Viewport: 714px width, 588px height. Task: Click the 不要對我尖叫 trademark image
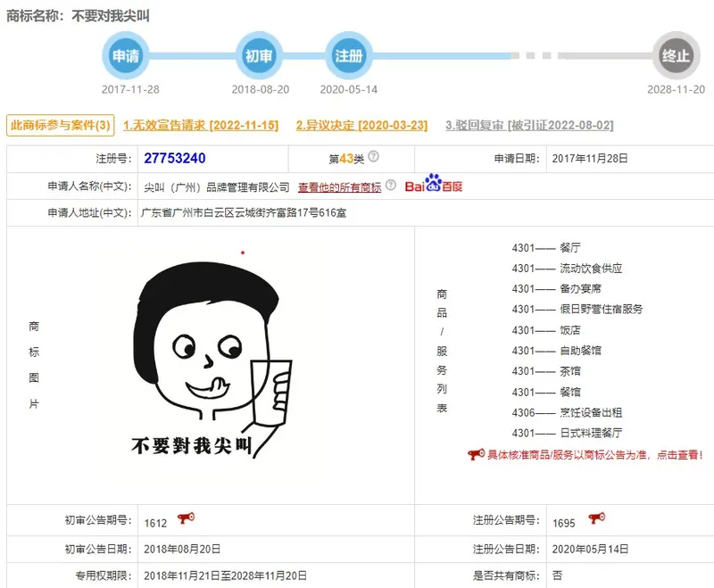[x=212, y=360]
